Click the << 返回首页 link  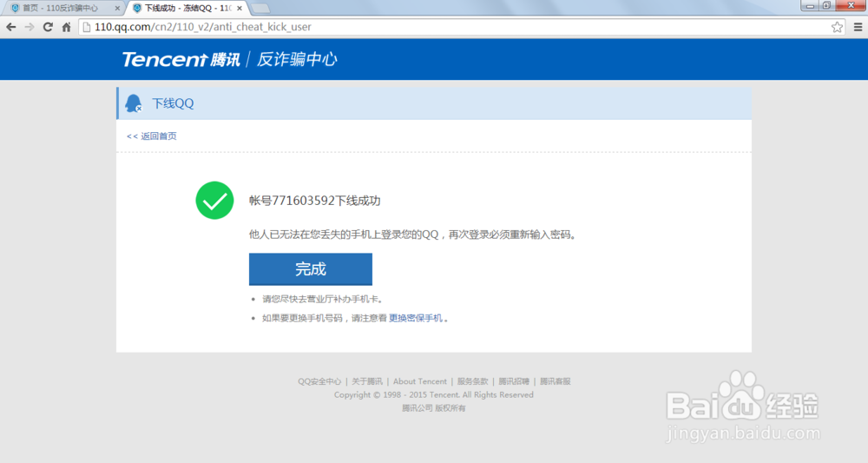[152, 136]
